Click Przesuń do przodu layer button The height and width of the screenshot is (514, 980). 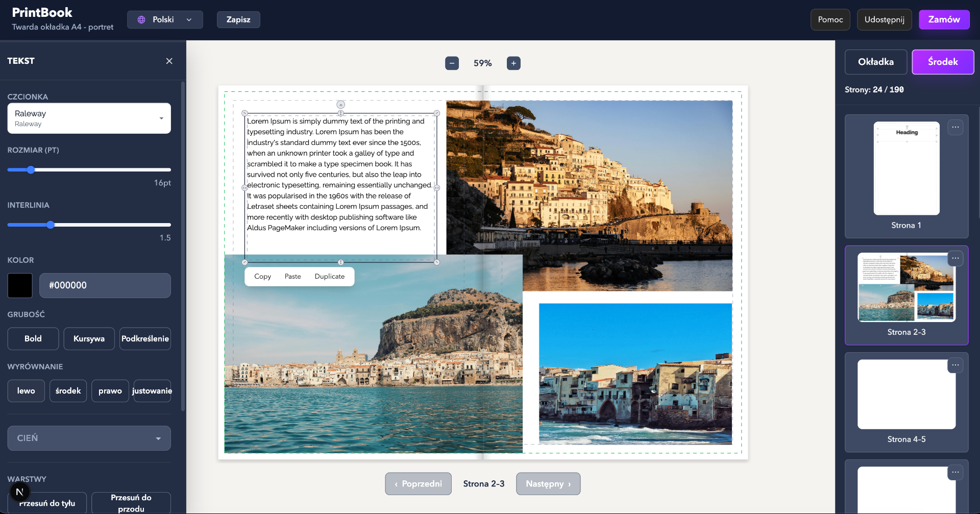131,503
